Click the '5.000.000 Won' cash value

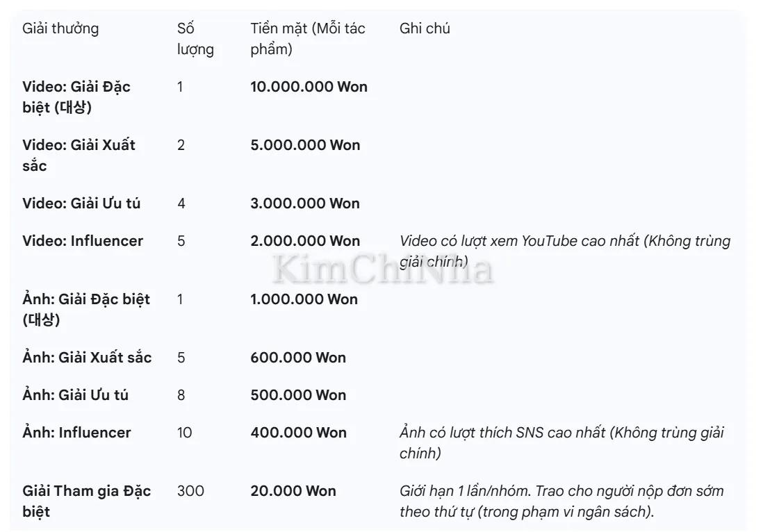pyautogui.click(x=305, y=145)
